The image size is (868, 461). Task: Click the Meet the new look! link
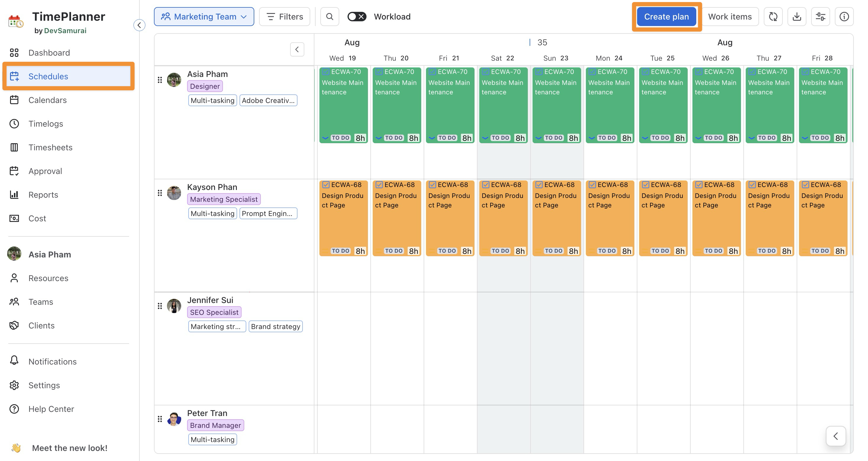click(70, 448)
